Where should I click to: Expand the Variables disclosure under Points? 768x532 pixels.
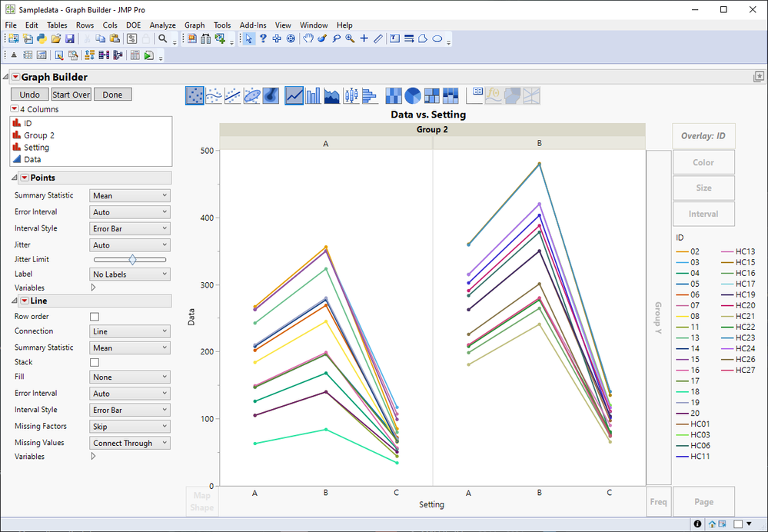93,288
